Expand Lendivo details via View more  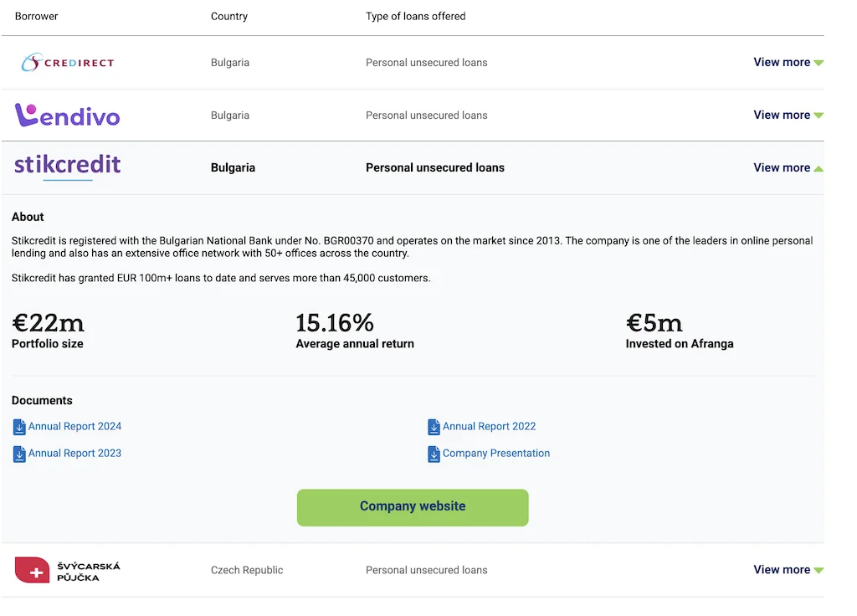click(x=788, y=116)
